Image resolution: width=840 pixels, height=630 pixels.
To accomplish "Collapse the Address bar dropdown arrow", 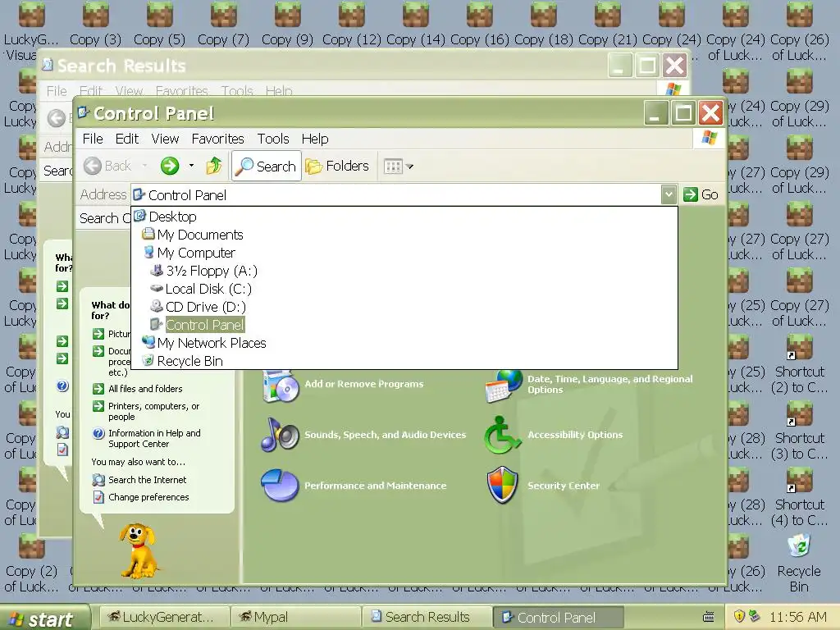I will click(669, 194).
